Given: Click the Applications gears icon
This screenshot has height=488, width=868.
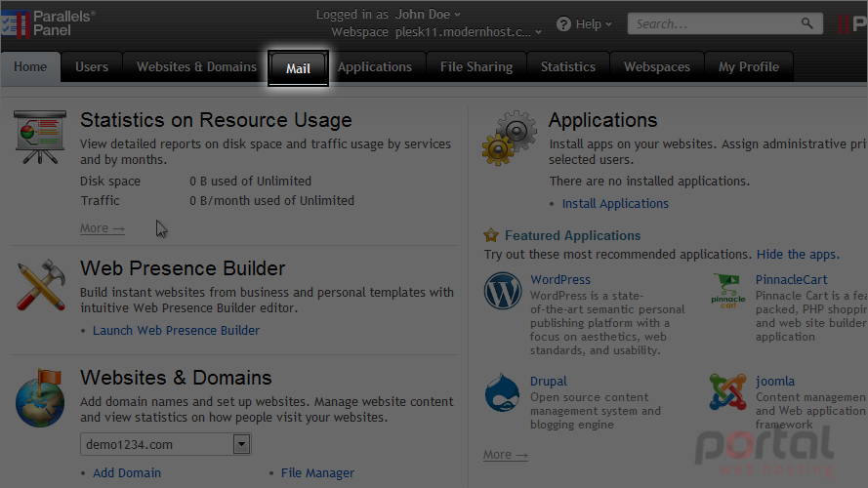Looking at the screenshot, I should pos(510,138).
